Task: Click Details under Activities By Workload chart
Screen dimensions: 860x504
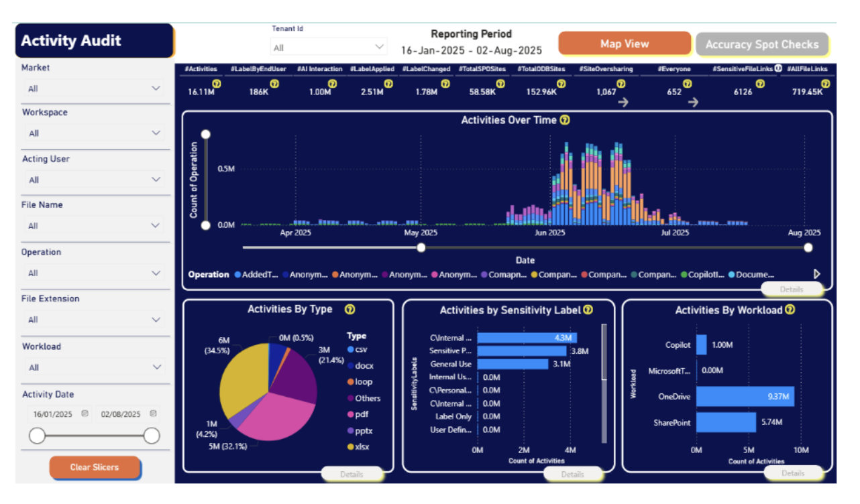Action: 792,473
